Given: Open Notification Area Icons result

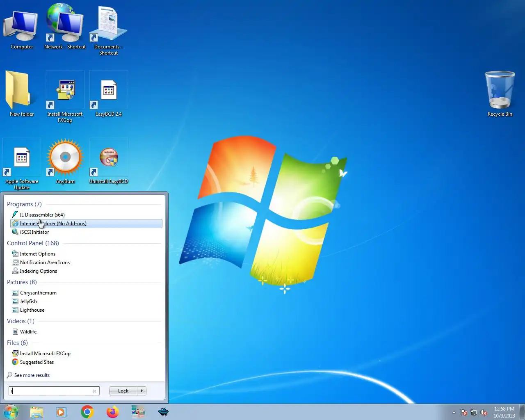Looking at the screenshot, I should pos(86,262).
